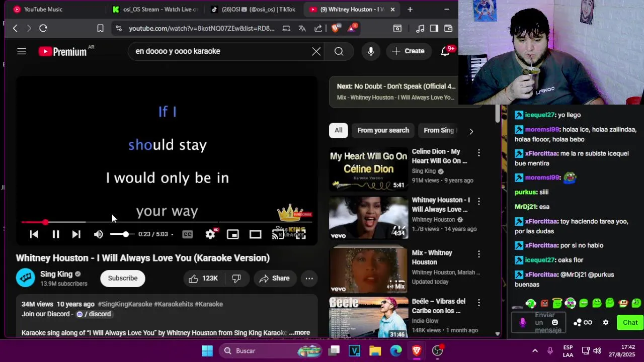Switch to the YouTube Music browser tab

pos(56,9)
